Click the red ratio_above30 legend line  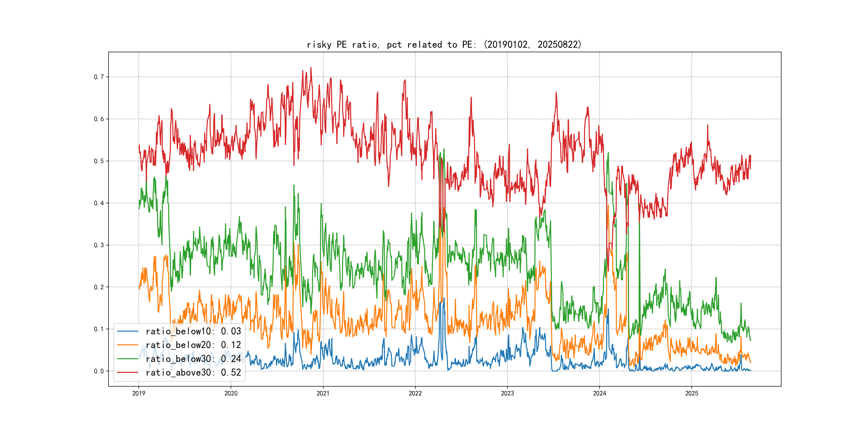[127, 373]
